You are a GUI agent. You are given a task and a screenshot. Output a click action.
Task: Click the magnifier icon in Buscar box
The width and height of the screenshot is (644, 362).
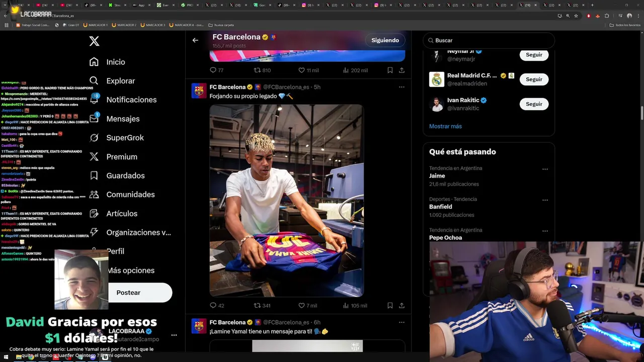[431, 40]
